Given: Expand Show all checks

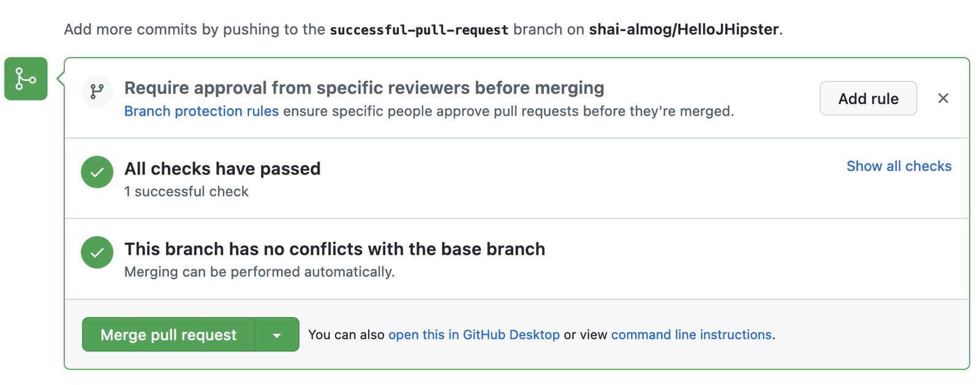Looking at the screenshot, I should (899, 166).
